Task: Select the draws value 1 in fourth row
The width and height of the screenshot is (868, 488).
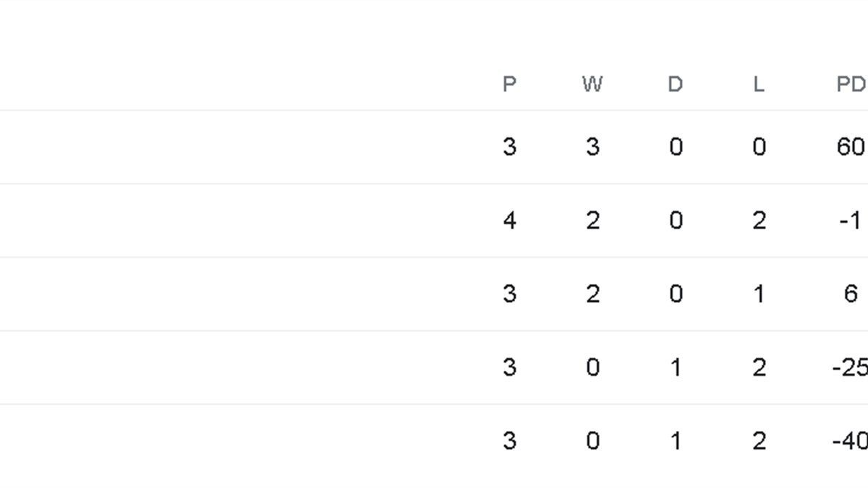Action: pos(675,367)
